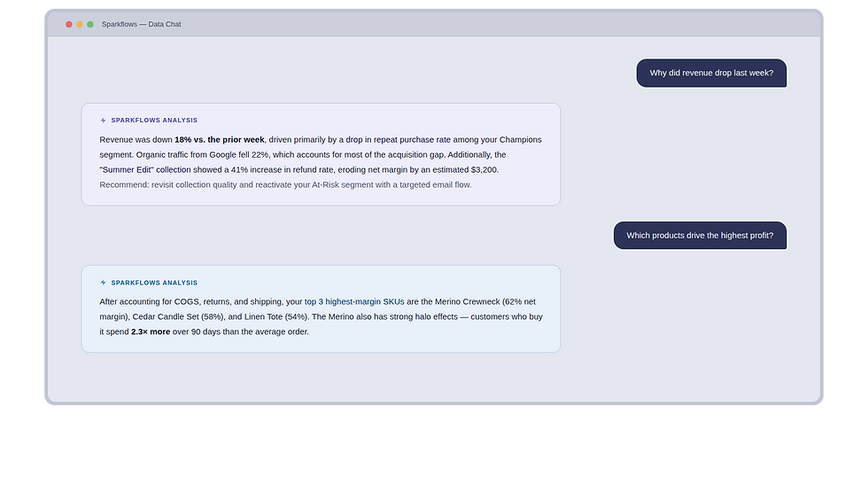Image resolution: width=868 pixels, height=483 pixels.
Task: Click the "Merino Crewneck" product name
Action: (467, 302)
